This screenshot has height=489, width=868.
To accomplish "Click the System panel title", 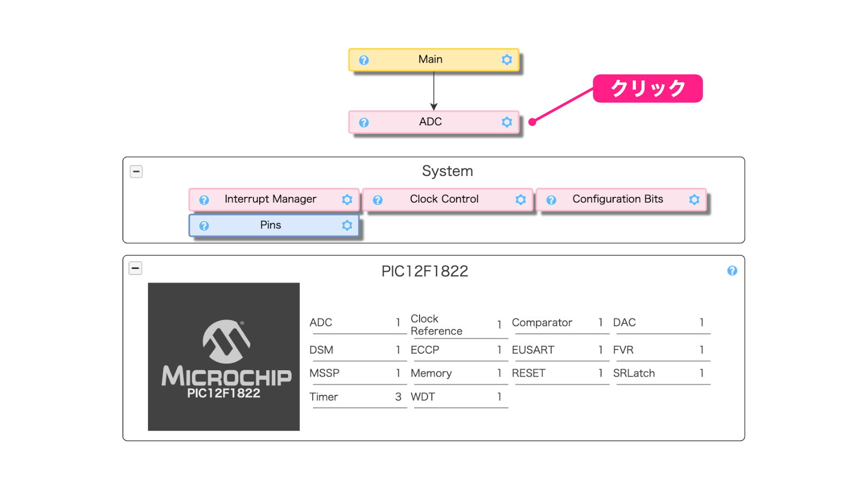I will 447,171.
